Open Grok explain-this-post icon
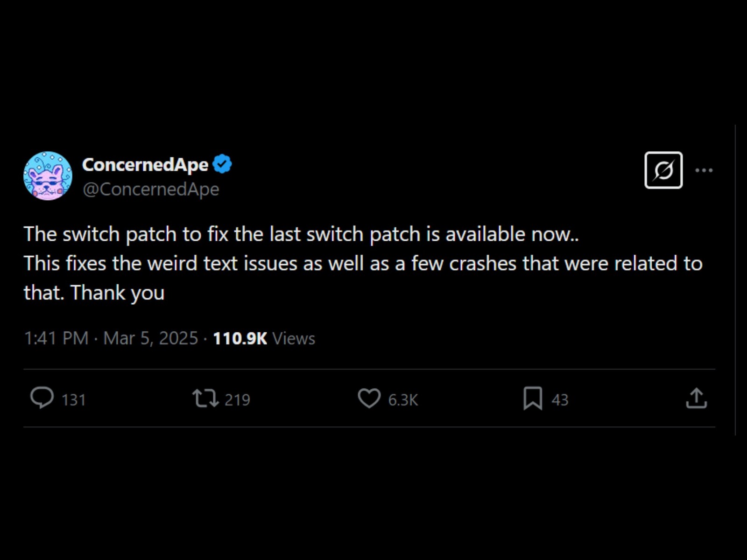 [663, 170]
